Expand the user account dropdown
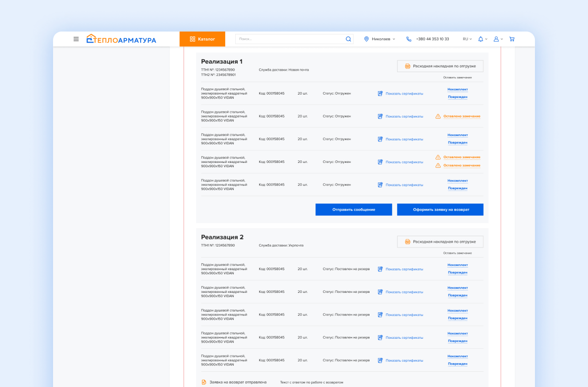The width and height of the screenshot is (588, 387). 498,39
